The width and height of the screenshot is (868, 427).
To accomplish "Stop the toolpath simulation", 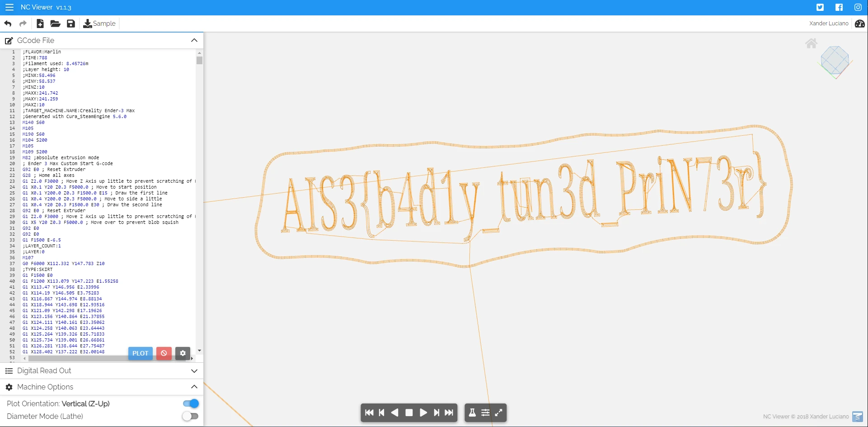I will 409,413.
